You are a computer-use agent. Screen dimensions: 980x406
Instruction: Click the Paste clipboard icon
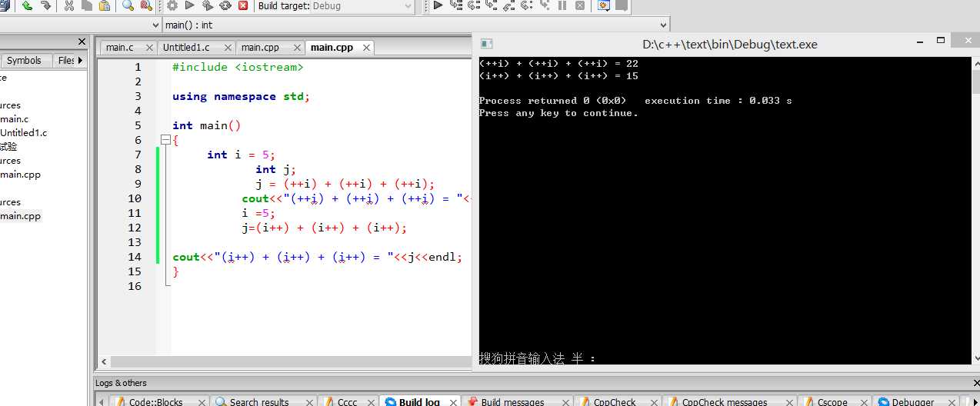(104, 5)
